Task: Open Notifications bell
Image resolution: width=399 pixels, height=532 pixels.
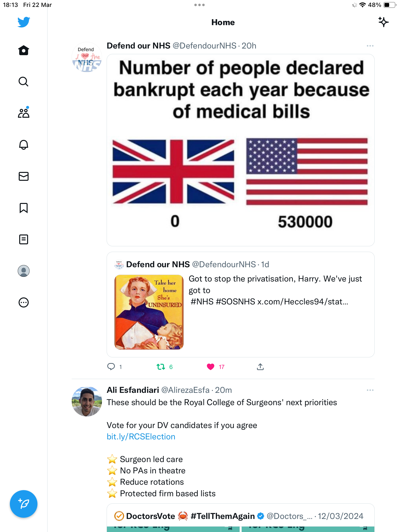Action: (24, 145)
